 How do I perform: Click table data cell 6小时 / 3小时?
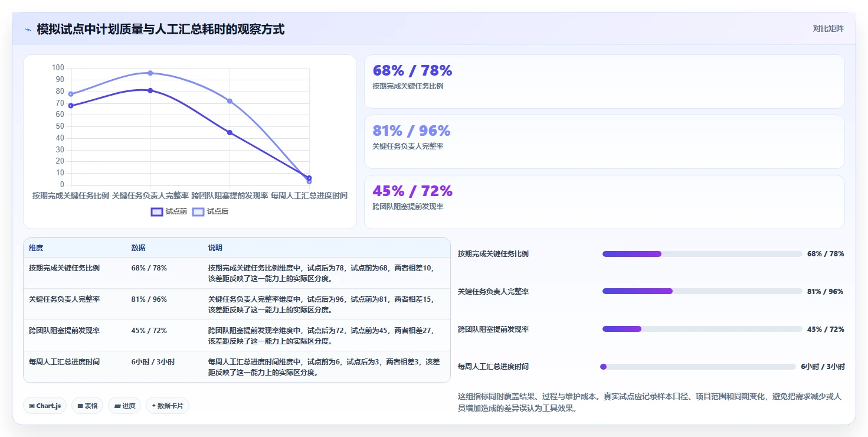click(x=153, y=362)
